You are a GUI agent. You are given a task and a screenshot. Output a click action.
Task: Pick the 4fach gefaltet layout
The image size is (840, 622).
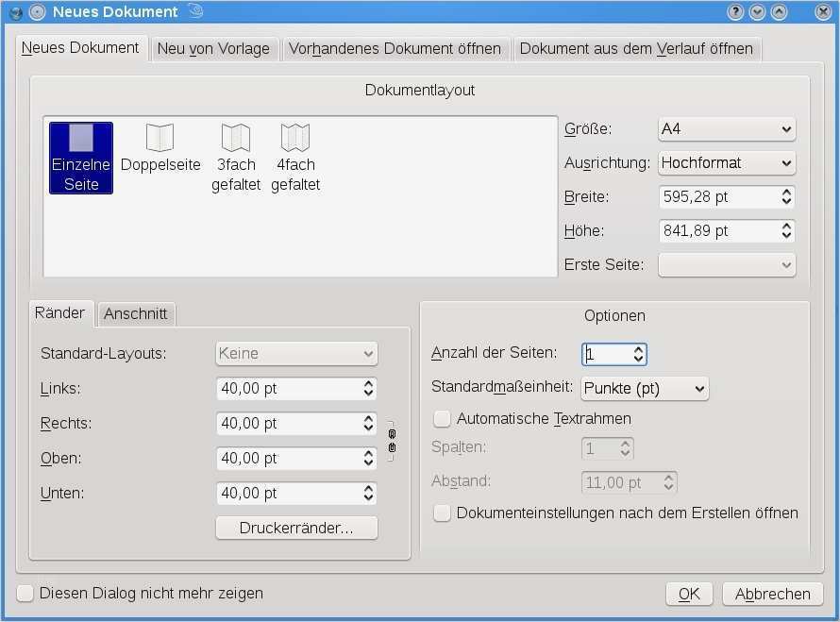coord(295,158)
